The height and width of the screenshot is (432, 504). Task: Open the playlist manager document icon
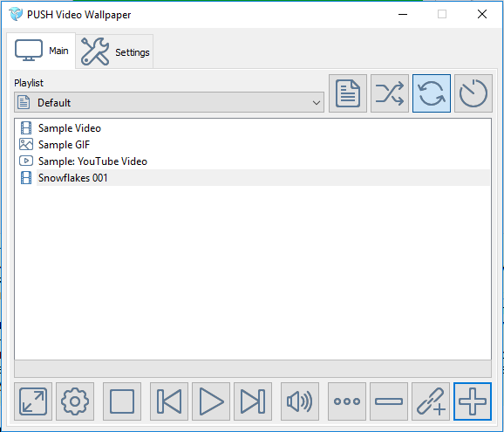[x=348, y=93]
